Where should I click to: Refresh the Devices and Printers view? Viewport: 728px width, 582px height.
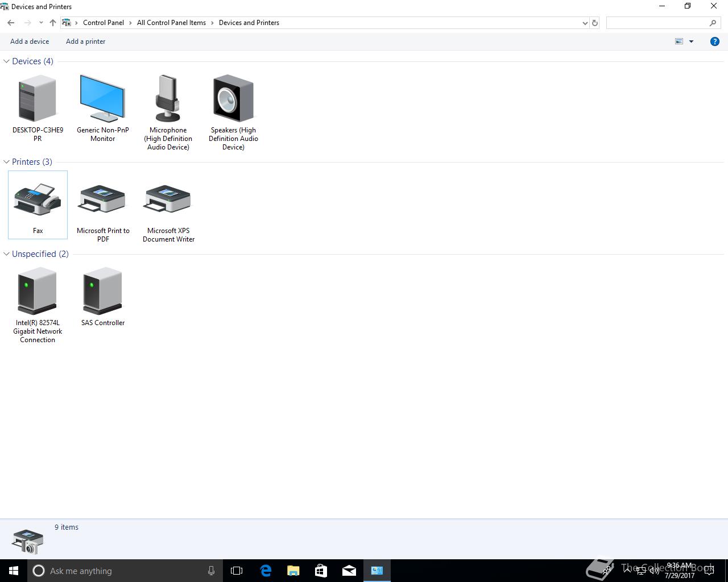[x=595, y=23]
